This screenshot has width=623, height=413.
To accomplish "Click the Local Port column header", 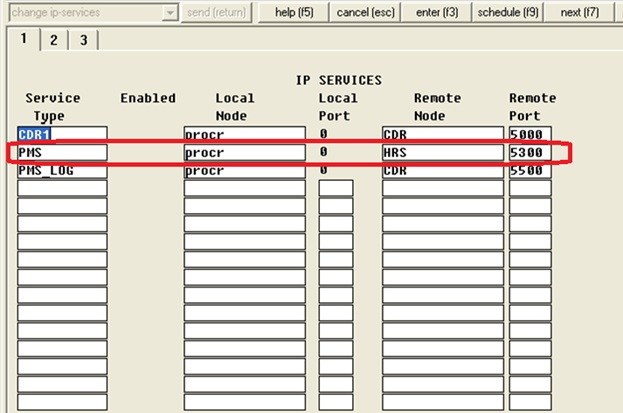I will point(338,107).
